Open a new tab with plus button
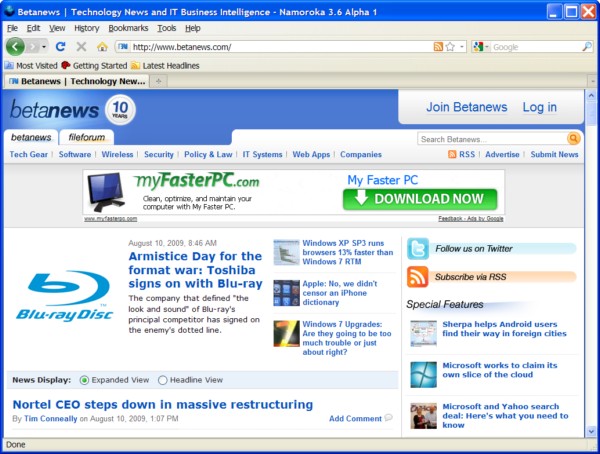The width and height of the screenshot is (600, 454). (158, 81)
